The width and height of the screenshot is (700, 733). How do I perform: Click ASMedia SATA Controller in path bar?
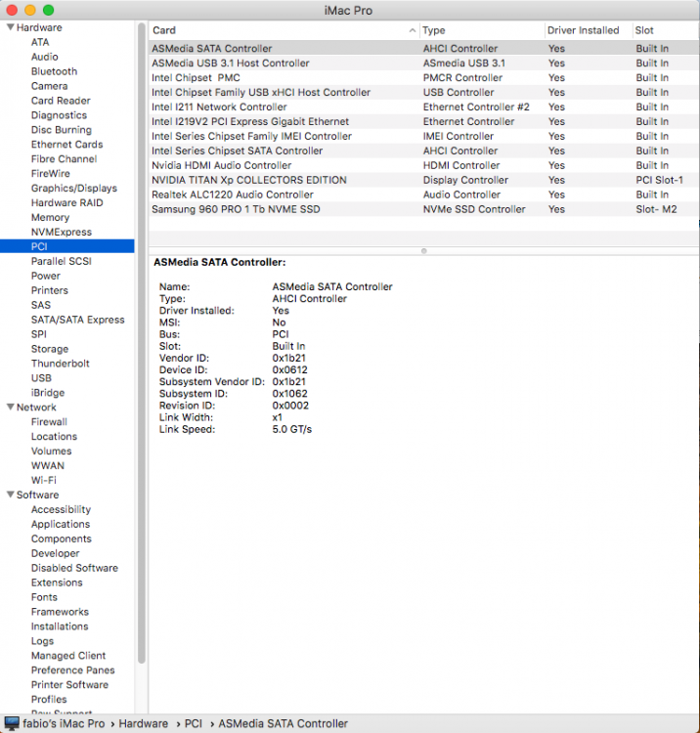click(283, 723)
